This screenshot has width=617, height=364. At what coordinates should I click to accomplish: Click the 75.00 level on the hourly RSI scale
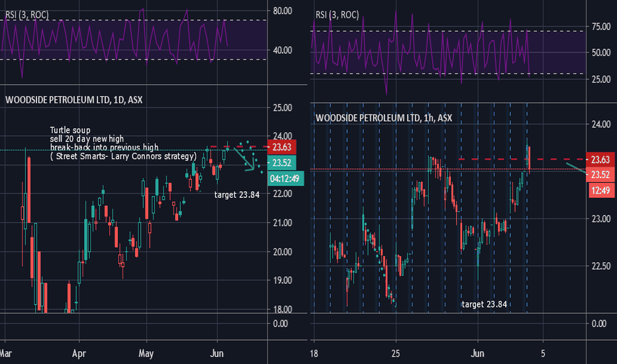click(601, 26)
